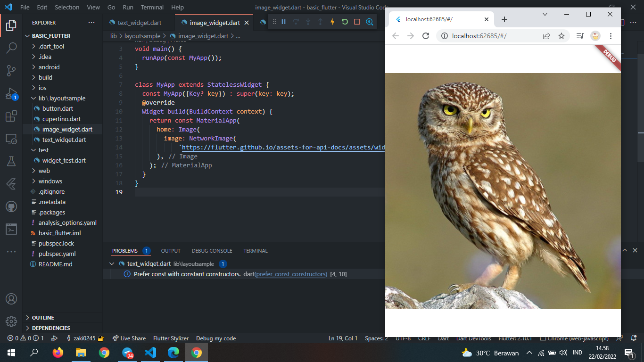This screenshot has width=644, height=362.
Task: Restart the Flutter application
Action: click(x=345, y=22)
